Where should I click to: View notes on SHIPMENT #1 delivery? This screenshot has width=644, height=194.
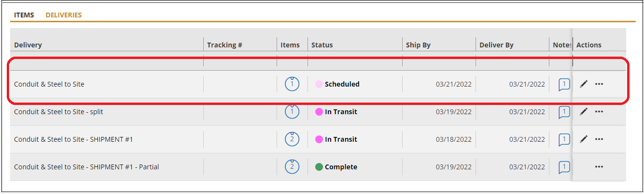click(x=564, y=140)
